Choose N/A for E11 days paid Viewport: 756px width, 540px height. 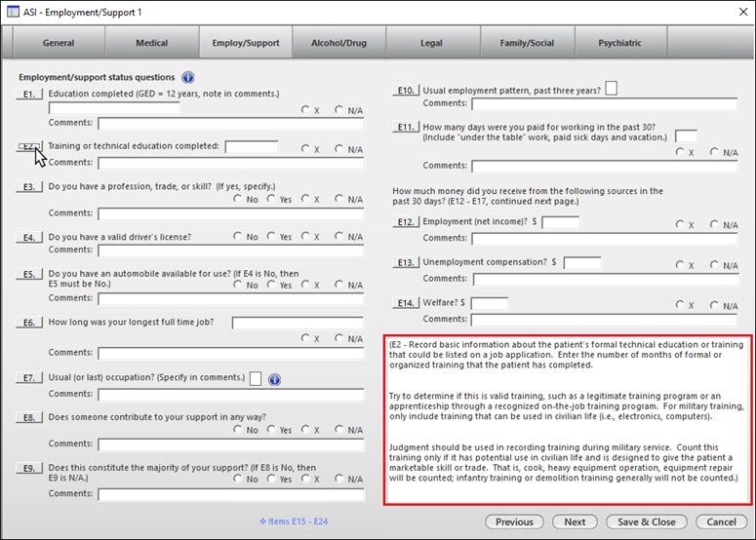[715, 152]
